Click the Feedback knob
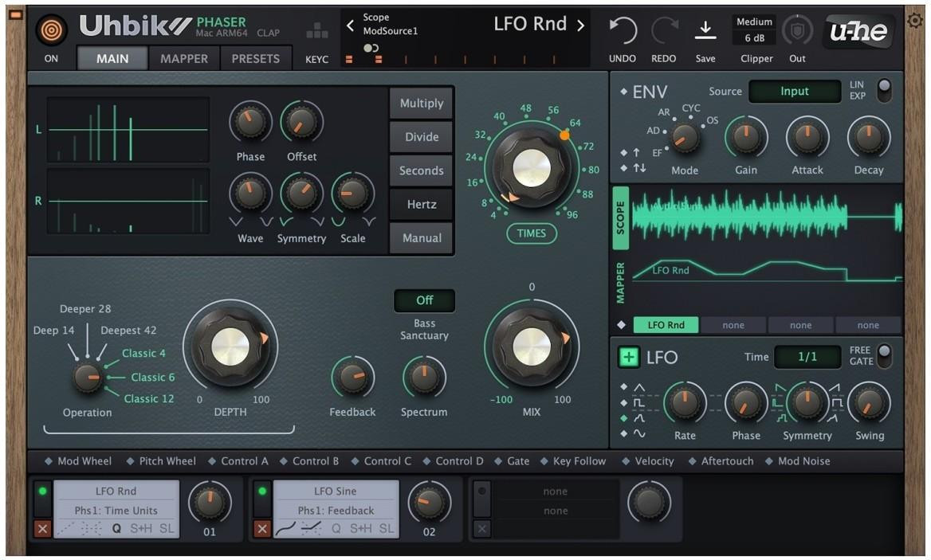 [352, 378]
